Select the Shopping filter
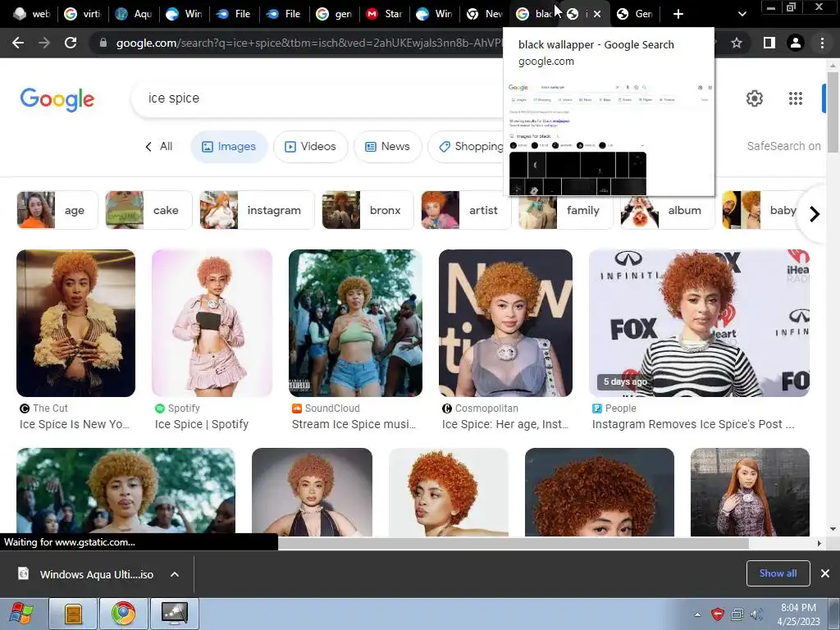This screenshot has height=630, width=840. 467,146
